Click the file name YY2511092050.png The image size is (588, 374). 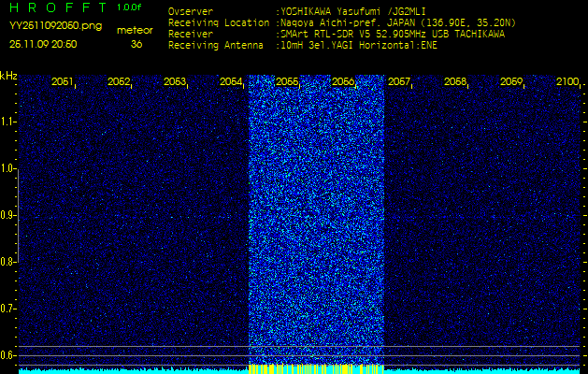(55, 26)
